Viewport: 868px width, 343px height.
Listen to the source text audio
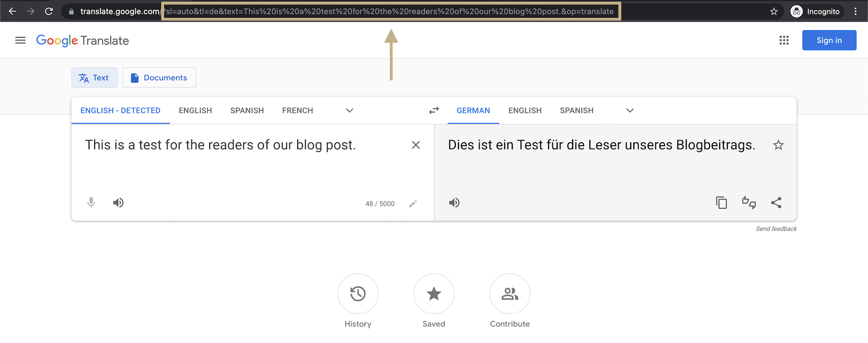pos(118,203)
